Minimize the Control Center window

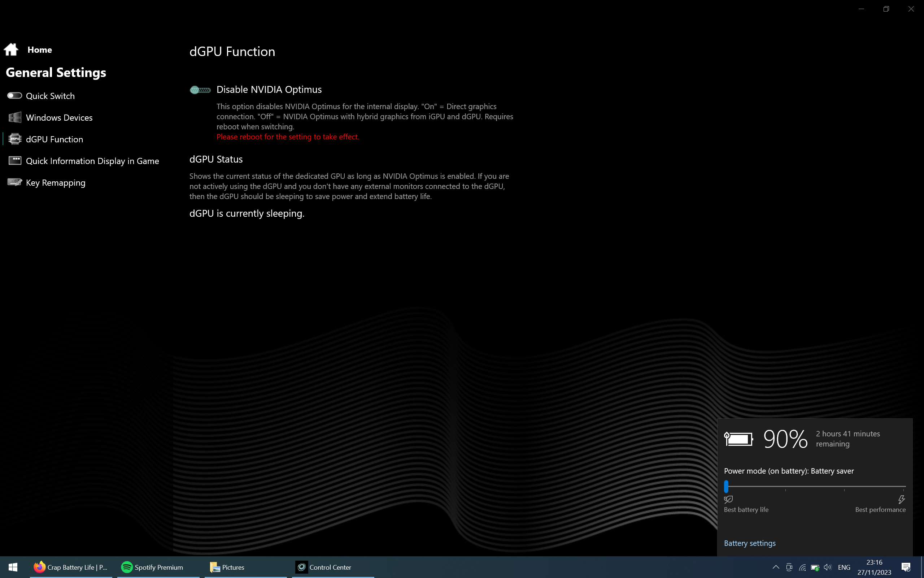coord(862,9)
